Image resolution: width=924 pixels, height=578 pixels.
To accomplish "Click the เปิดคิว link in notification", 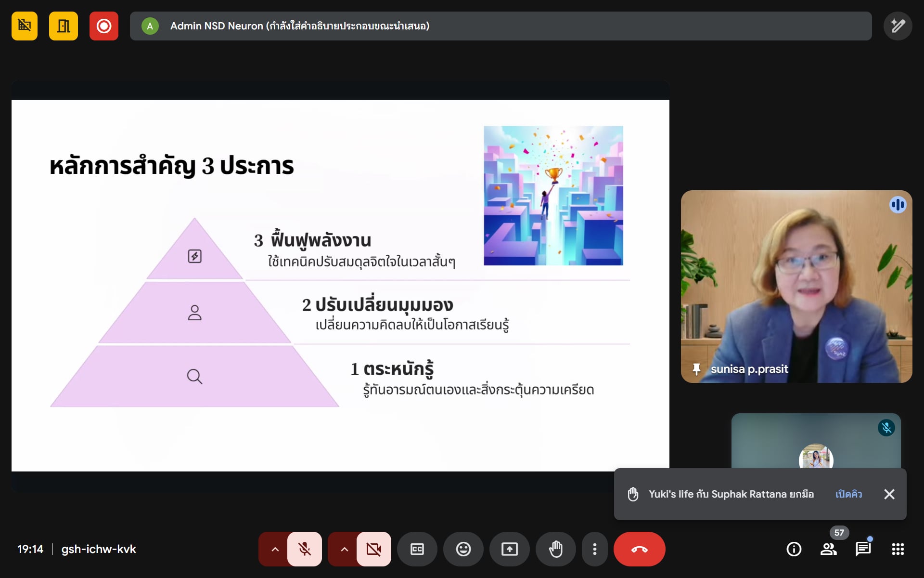I will 848,494.
